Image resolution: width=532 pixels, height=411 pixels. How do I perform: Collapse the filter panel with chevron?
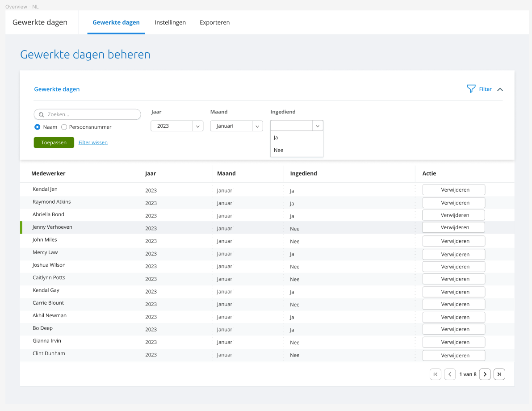[500, 89]
